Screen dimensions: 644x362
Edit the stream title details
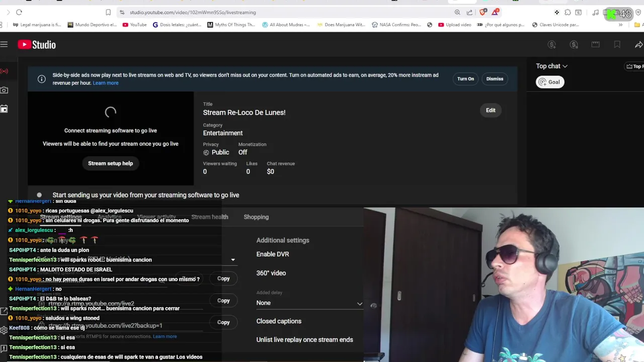(x=491, y=110)
